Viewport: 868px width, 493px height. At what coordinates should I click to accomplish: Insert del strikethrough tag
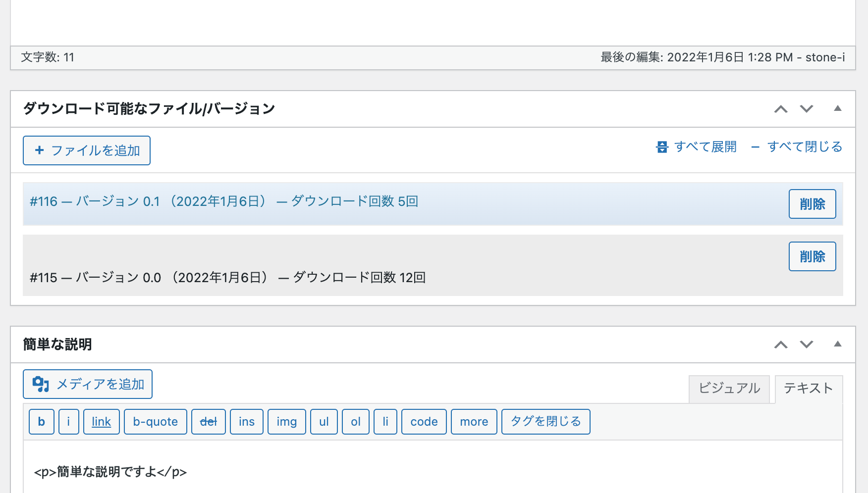(x=209, y=422)
